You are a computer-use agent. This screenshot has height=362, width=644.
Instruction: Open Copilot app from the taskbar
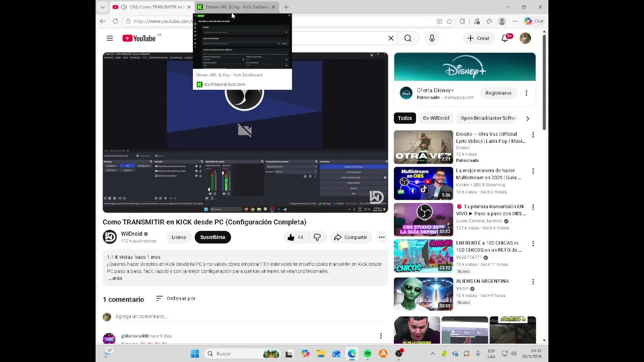pos(305,354)
